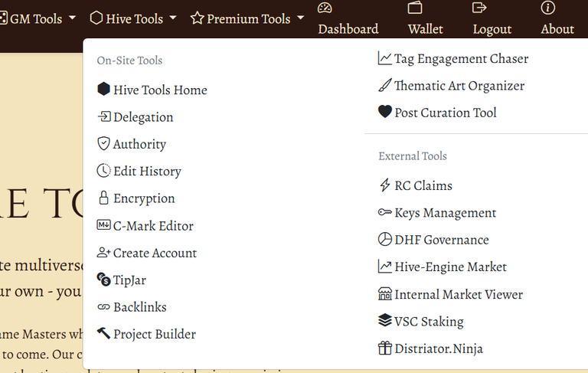Click the logout arrow icon
The height and width of the screenshot is (373, 588).
point(479,8)
